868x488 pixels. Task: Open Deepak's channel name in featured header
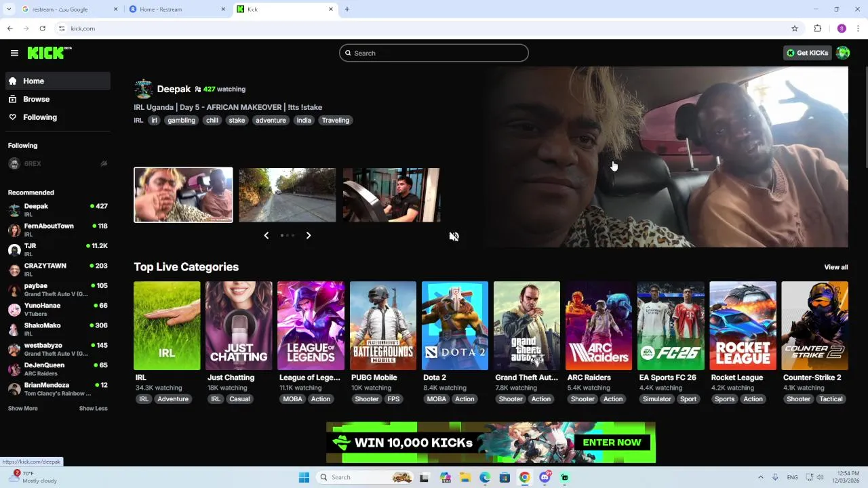pyautogui.click(x=174, y=89)
